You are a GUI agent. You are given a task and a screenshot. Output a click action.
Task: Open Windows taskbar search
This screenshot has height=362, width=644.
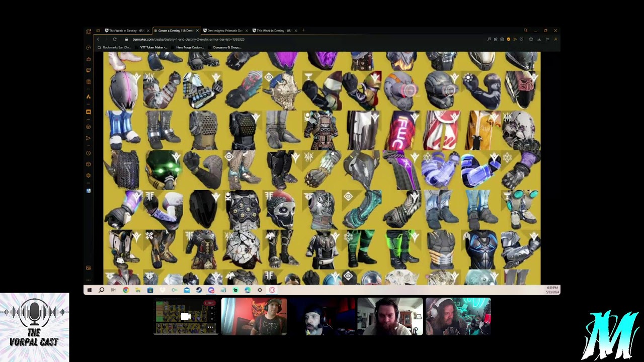click(x=101, y=290)
